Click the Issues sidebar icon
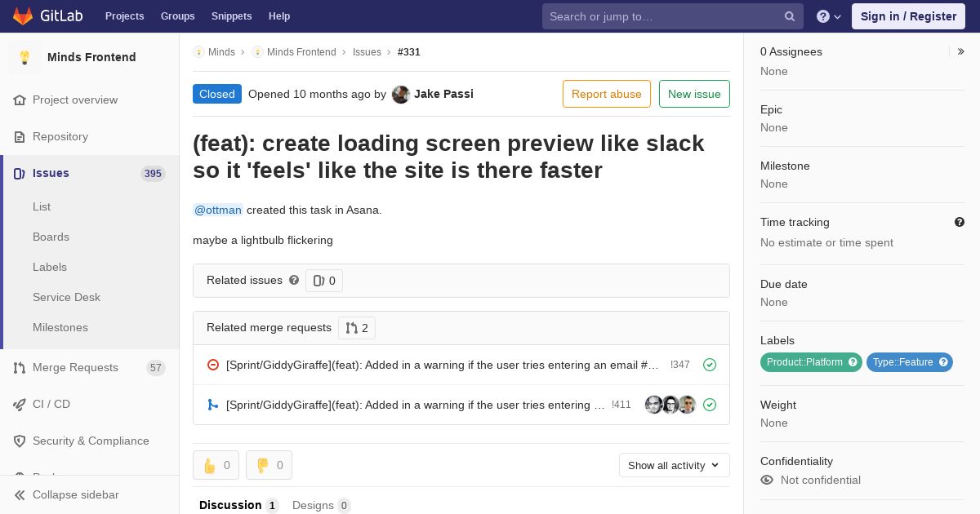 20,173
